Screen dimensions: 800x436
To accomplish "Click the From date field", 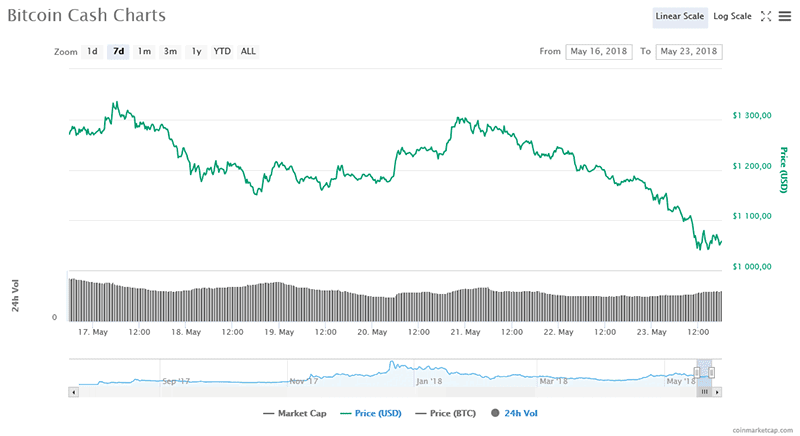I will point(599,51).
